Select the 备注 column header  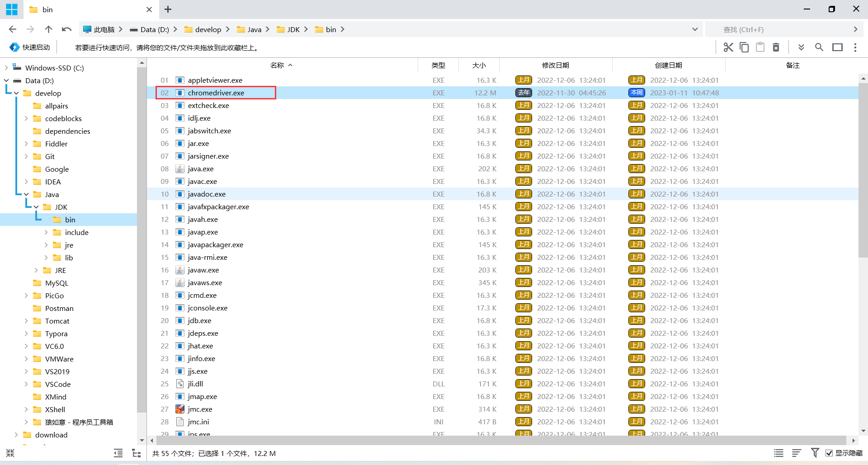[793, 65]
